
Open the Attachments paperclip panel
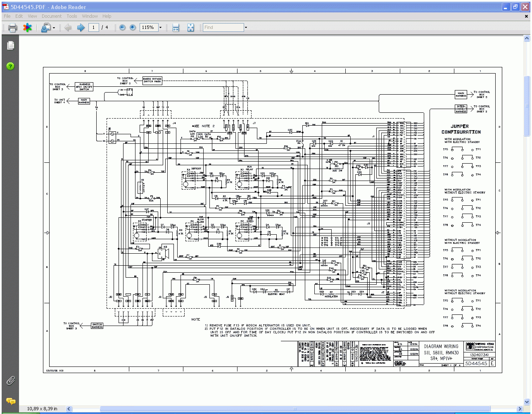click(x=11, y=380)
